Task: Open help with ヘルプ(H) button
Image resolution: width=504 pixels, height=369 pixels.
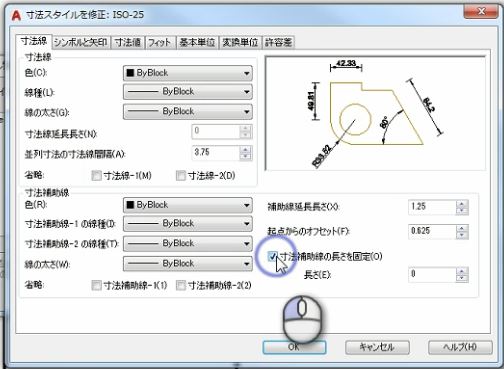Action: tap(460, 347)
